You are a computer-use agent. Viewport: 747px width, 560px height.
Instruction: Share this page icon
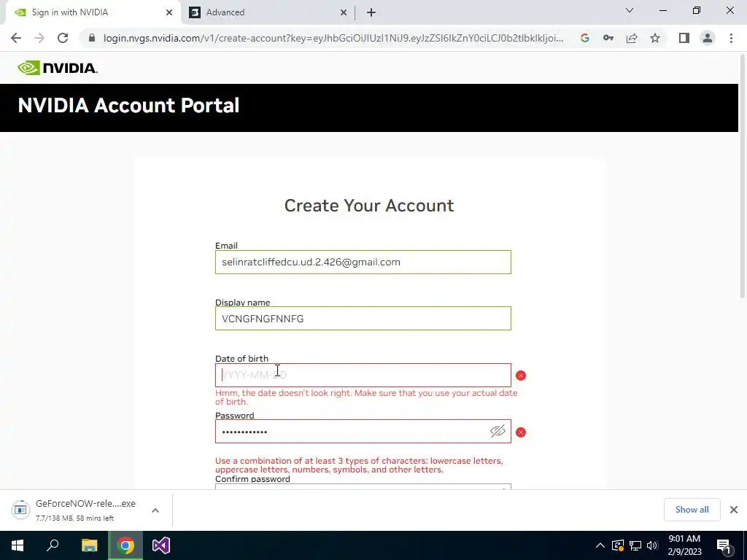point(632,38)
